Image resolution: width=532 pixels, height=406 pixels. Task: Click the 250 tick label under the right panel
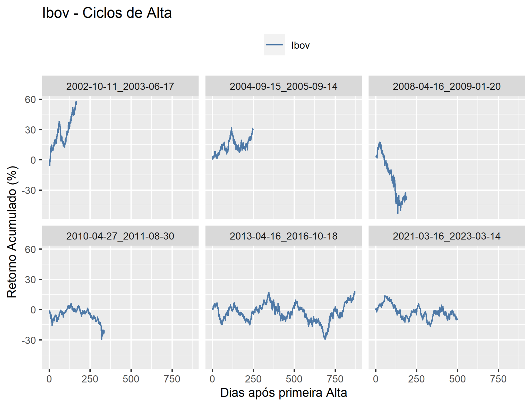click(x=416, y=379)
